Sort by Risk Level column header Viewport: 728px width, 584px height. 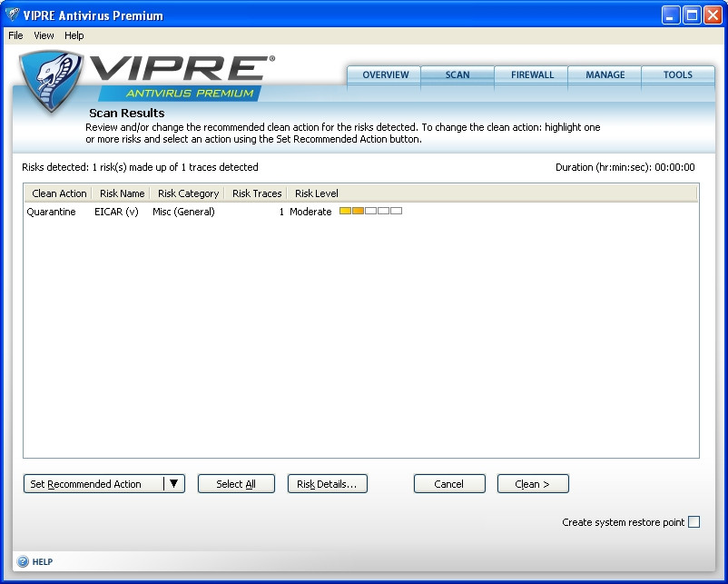[316, 193]
